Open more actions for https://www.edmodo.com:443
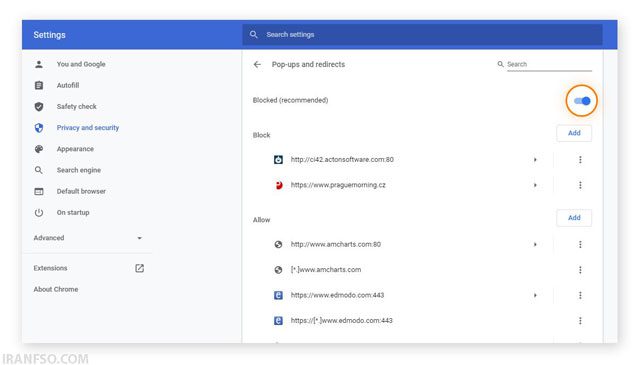This screenshot has width=640, height=365. (x=580, y=295)
